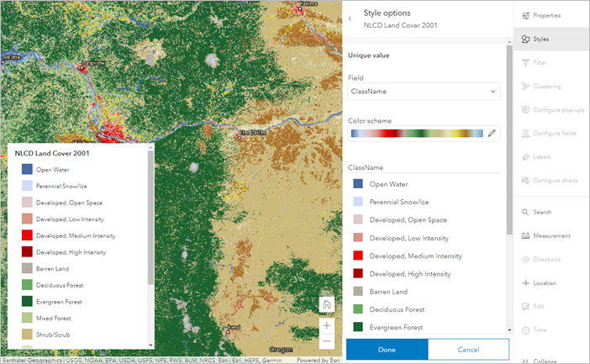This screenshot has height=364, width=590.
Task: Select the Search menu label
Action: pyautogui.click(x=542, y=212)
